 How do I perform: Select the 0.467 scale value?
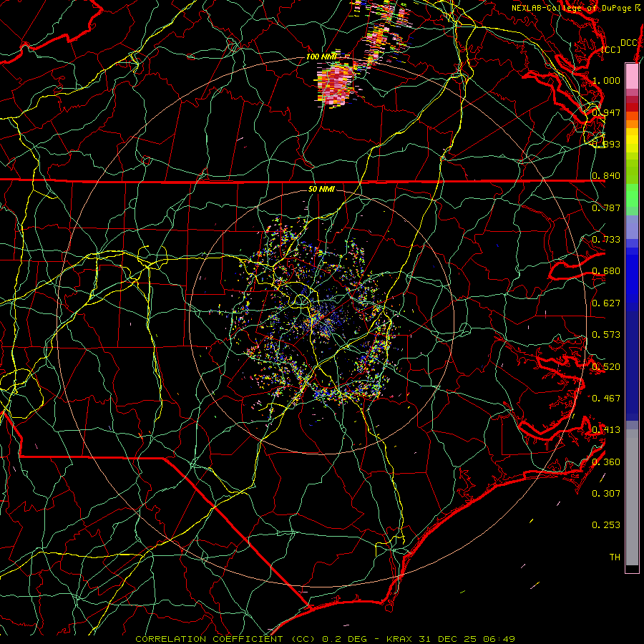tap(606, 399)
